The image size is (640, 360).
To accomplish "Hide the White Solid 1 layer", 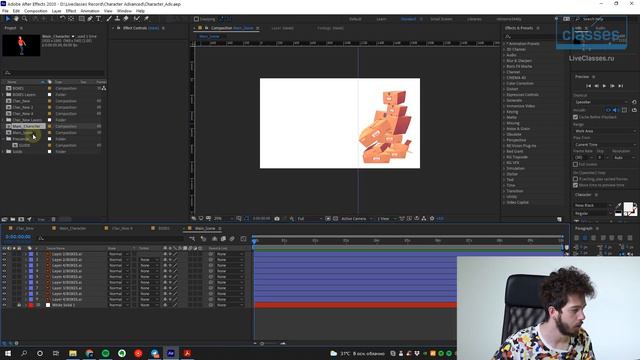I will coord(4,305).
